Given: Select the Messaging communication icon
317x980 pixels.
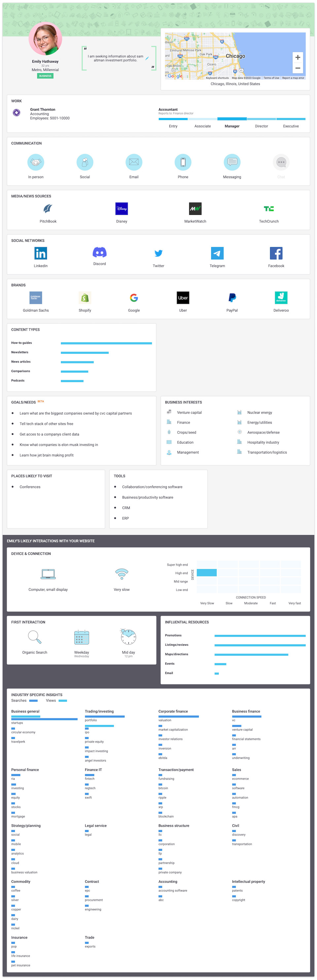Looking at the screenshot, I should [232, 162].
